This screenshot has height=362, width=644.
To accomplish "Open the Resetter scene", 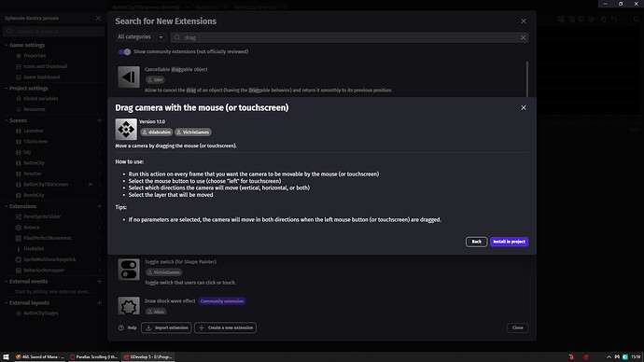I will (x=33, y=174).
